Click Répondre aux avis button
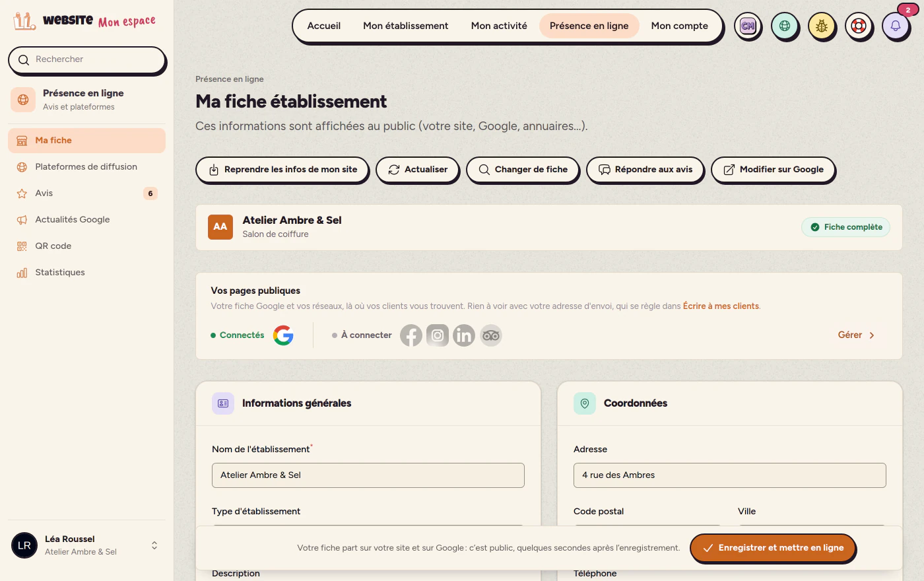The height and width of the screenshot is (581, 924). pos(645,170)
